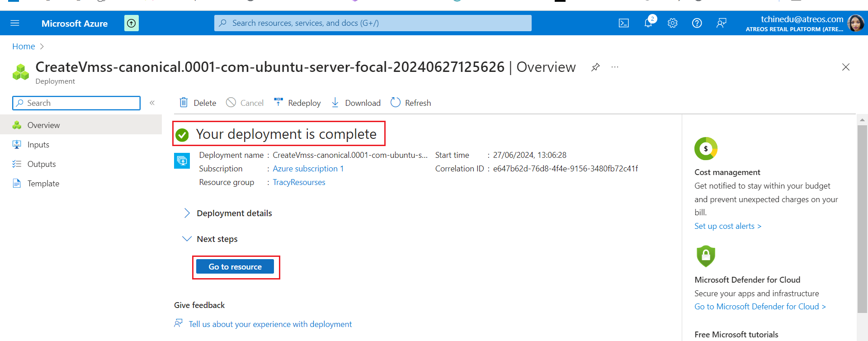Open the notifications bell
Viewport: 868px width, 341px height.
(649, 23)
